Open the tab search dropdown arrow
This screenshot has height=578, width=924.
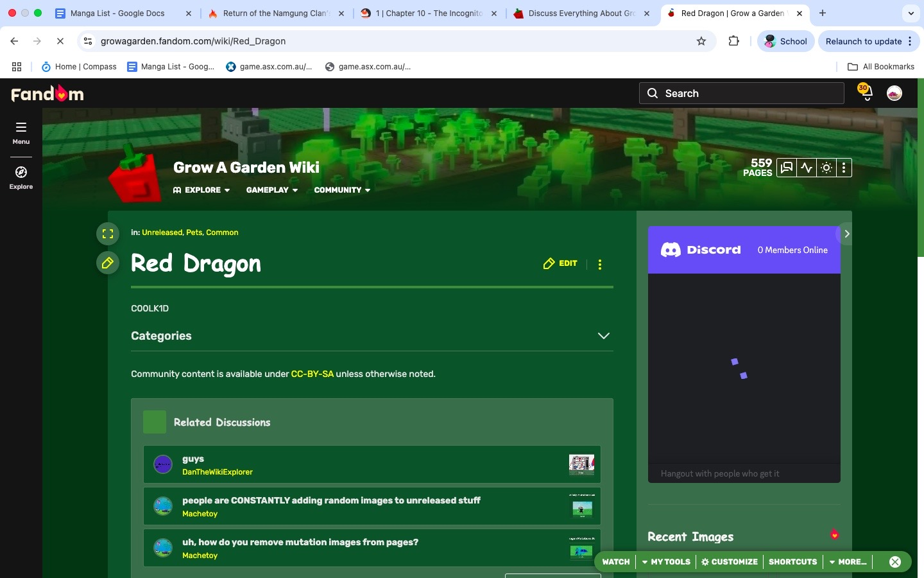(x=911, y=13)
